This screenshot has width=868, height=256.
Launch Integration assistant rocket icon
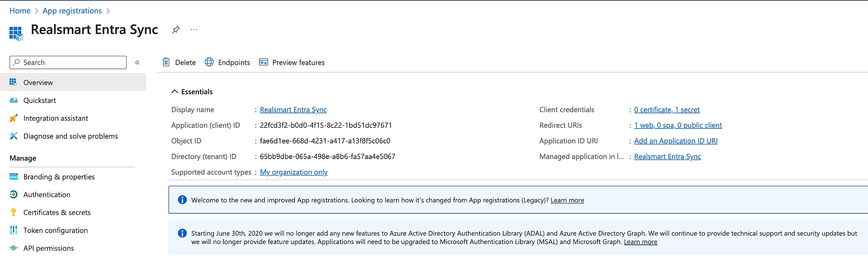point(14,118)
